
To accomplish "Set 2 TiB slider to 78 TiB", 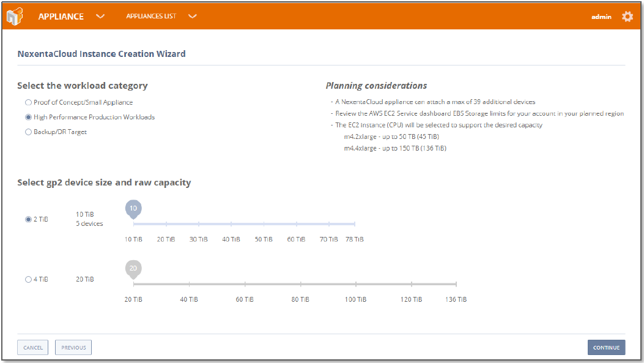I will pos(355,225).
